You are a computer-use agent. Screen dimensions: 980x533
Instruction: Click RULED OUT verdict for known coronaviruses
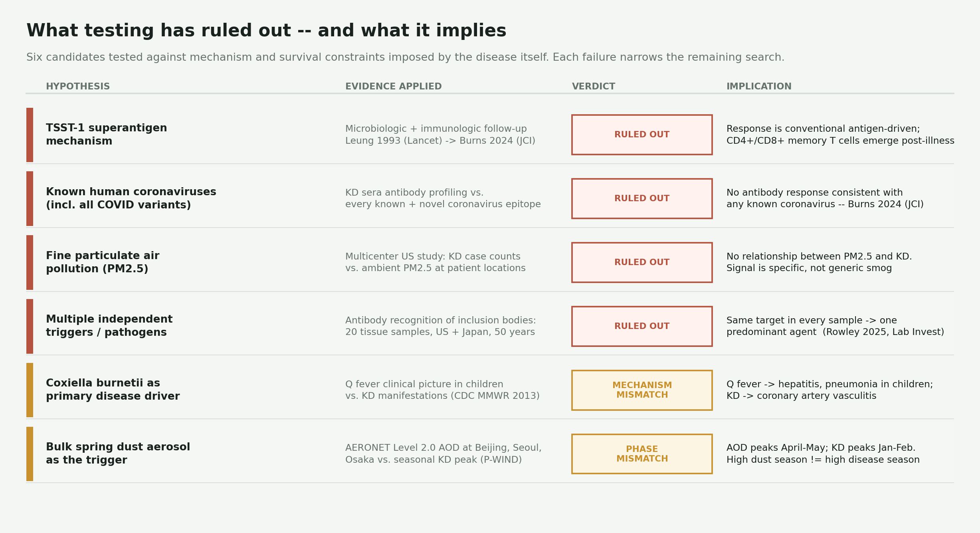tap(641, 198)
